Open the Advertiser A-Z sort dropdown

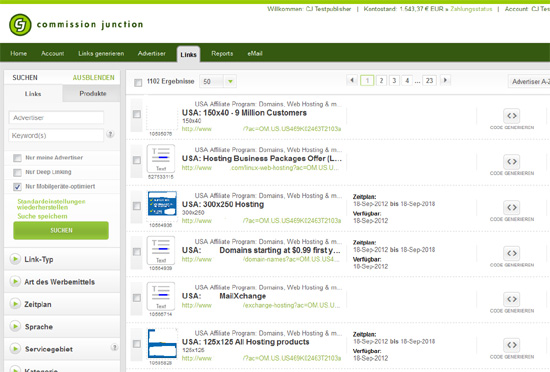pos(529,81)
